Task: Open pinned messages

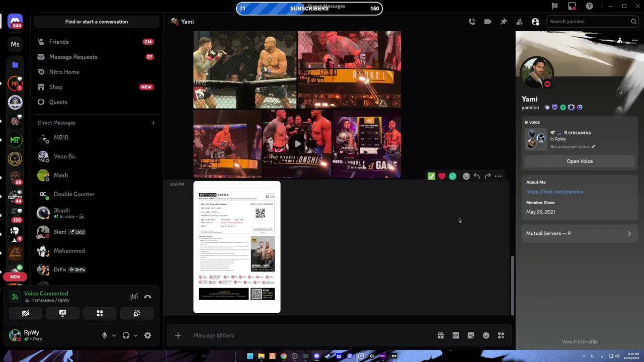Action: [x=504, y=22]
